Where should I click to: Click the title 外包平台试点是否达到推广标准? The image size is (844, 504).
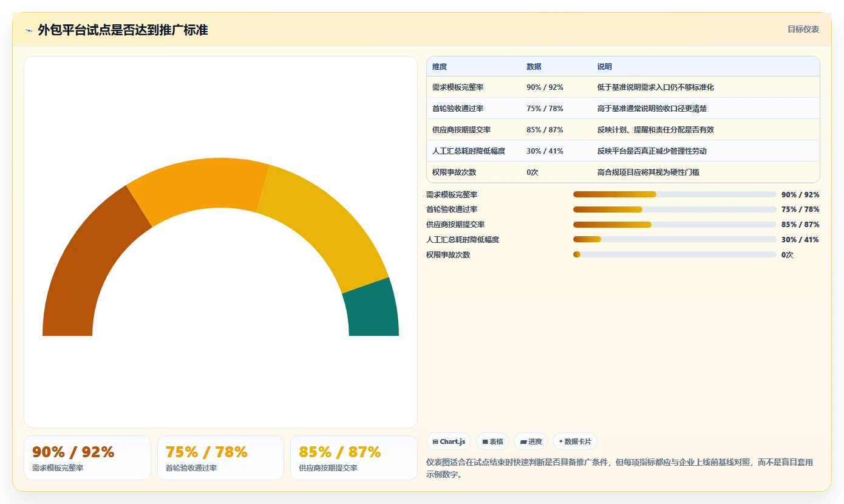pyautogui.click(x=123, y=30)
